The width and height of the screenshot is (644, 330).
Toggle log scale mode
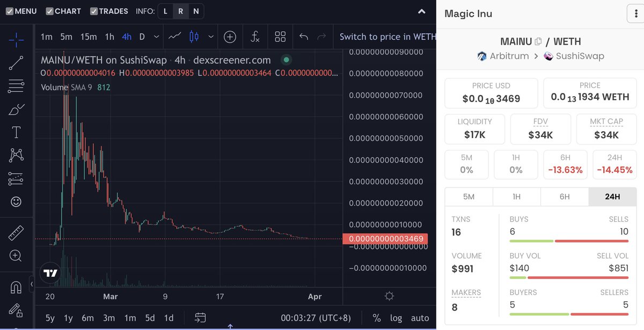coord(396,318)
